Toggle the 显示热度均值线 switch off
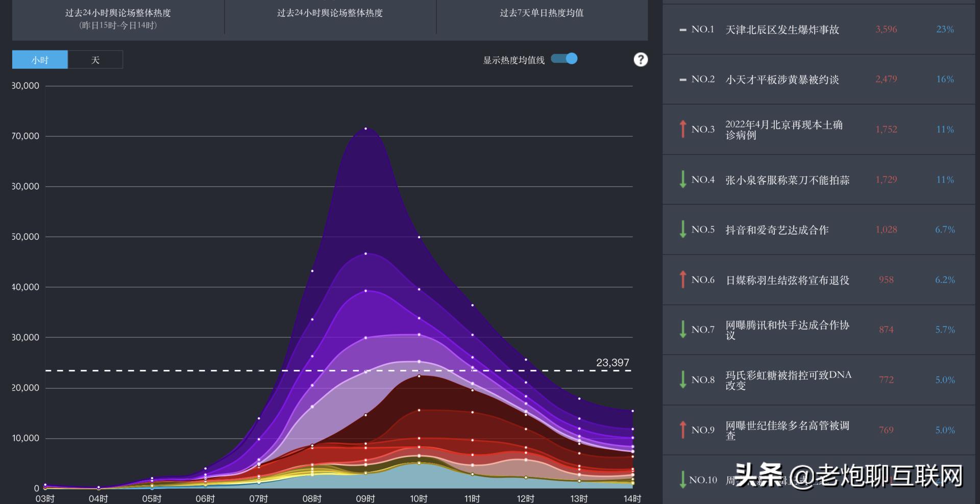Image resolution: width=980 pixels, height=504 pixels. 565,59
